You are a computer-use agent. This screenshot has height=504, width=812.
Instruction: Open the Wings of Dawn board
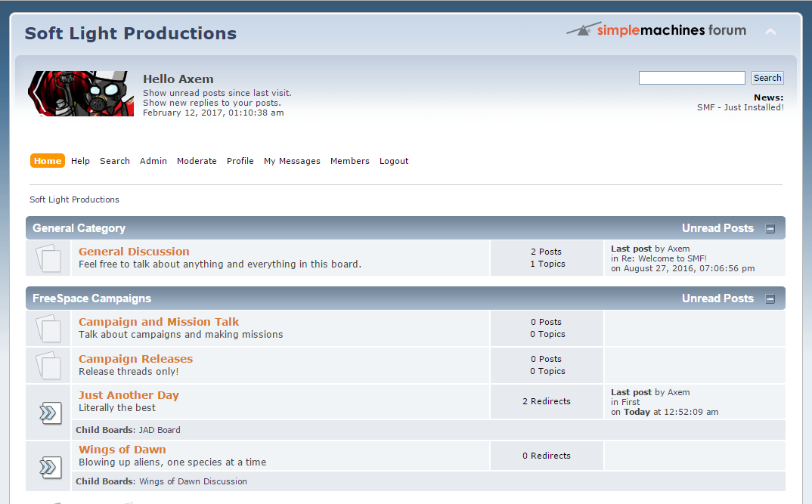click(x=122, y=450)
